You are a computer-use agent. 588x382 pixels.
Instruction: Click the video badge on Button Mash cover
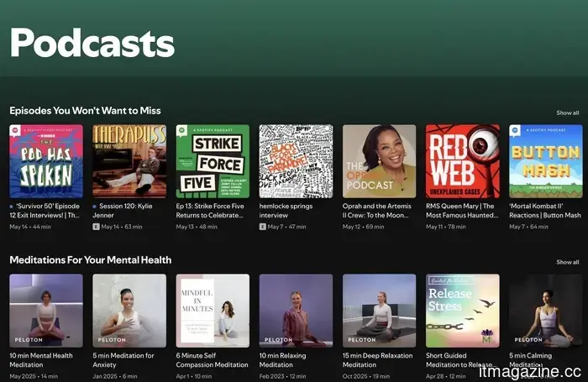coord(515,130)
